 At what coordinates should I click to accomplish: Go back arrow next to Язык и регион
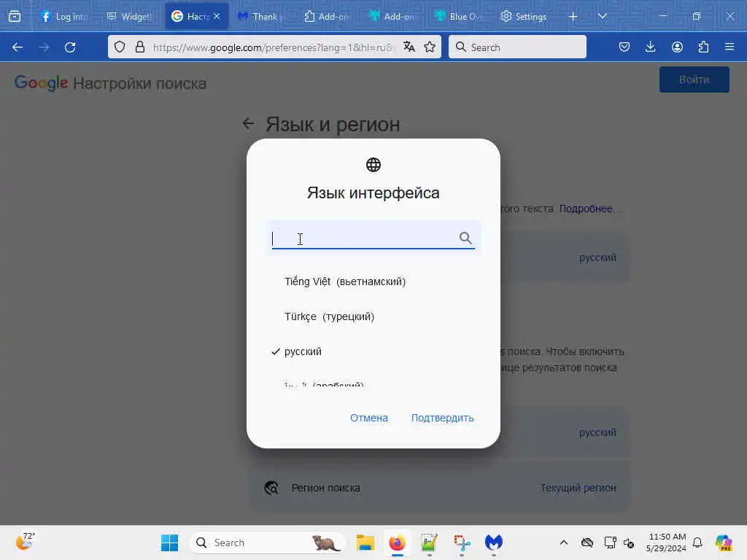[x=248, y=123]
